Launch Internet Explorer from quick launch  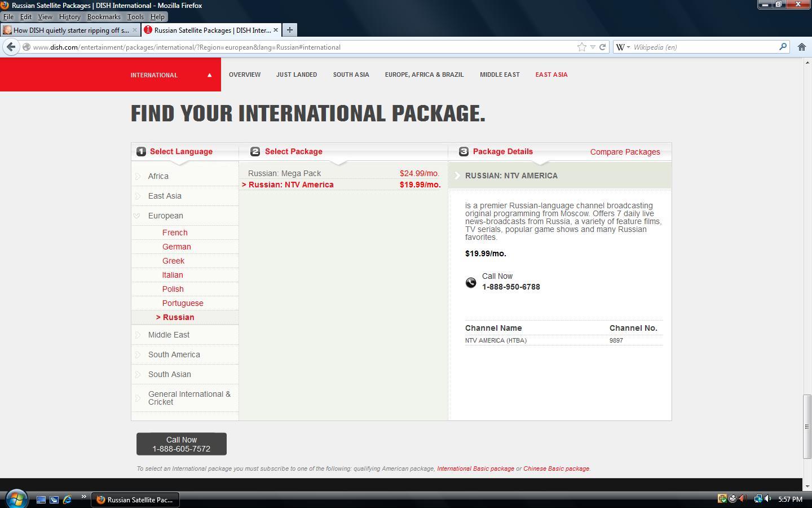click(x=67, y=500)
